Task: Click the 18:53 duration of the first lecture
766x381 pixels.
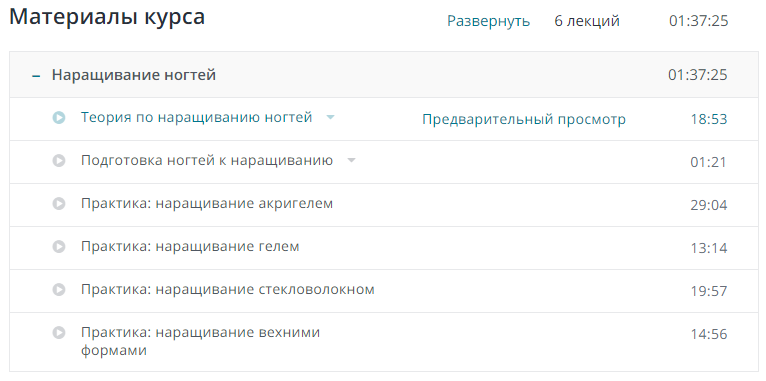Action: (708, 119)
